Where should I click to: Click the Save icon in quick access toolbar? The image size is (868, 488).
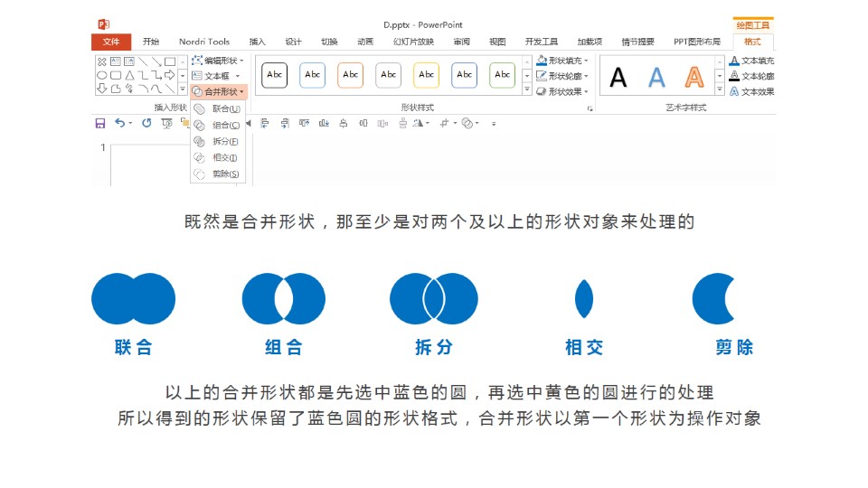coord(99,123)
